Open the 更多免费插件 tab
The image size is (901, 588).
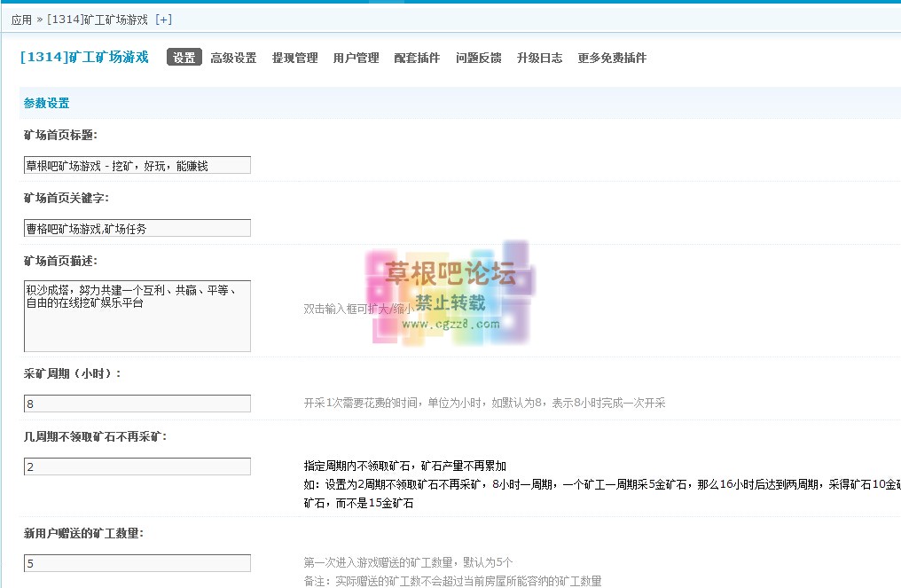click(612, 58)
